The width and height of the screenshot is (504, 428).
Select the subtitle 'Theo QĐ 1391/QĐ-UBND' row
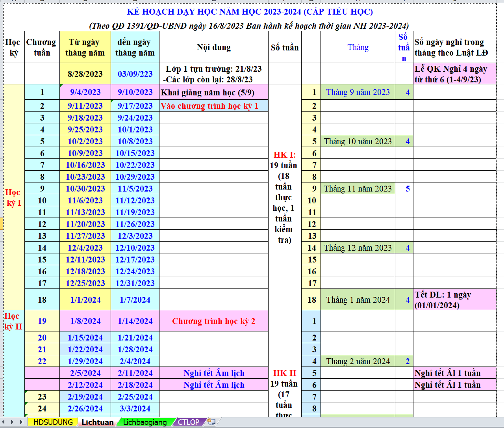point(250,26)
